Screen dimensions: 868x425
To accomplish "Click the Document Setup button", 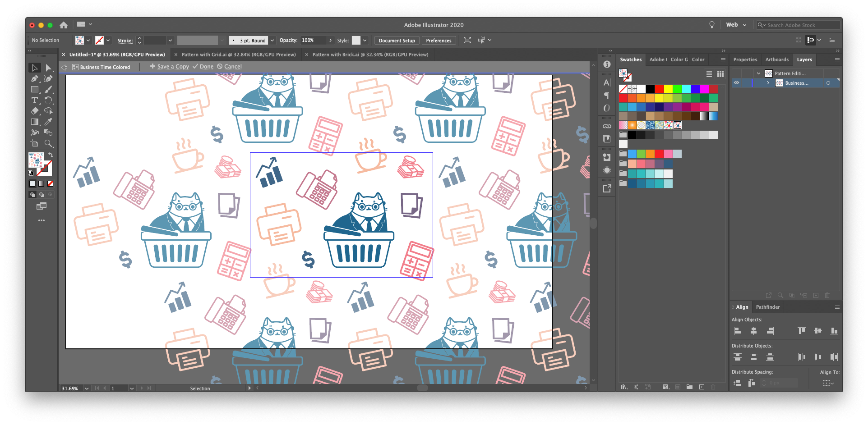I will [397, 41].
